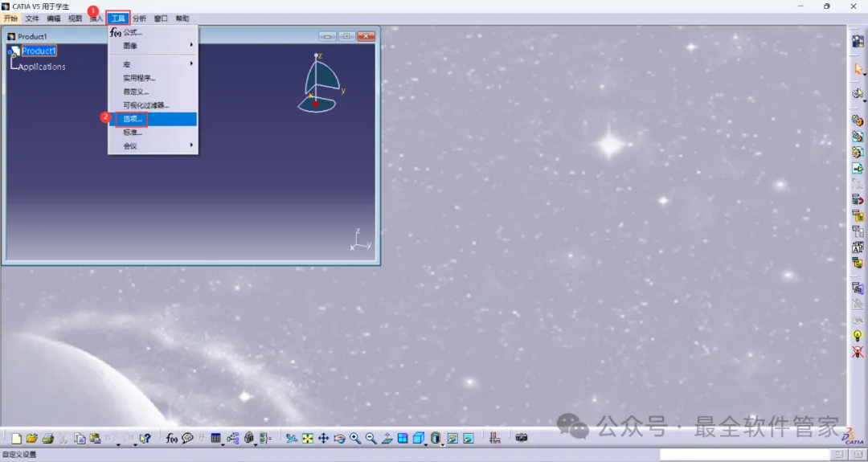Click the isometric view cube icon
Image resolution: width=868 pixels, height=462 pixels.
pyautogui.click(x=419, y=438)
